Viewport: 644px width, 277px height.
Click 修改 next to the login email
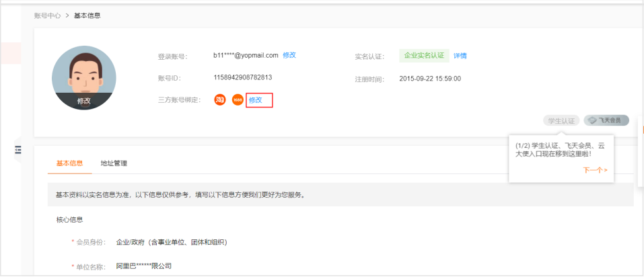[289, 55]
